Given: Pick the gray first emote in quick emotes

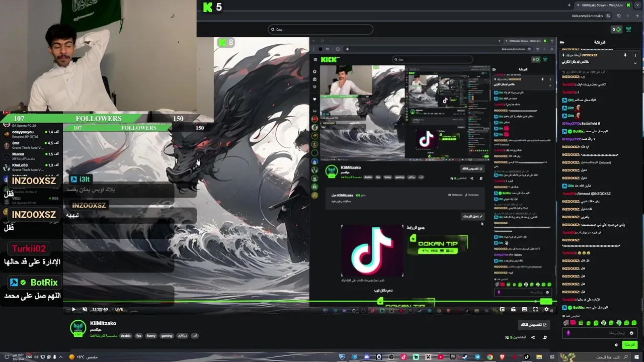Looking at the screenshot, I should [566, 323].
